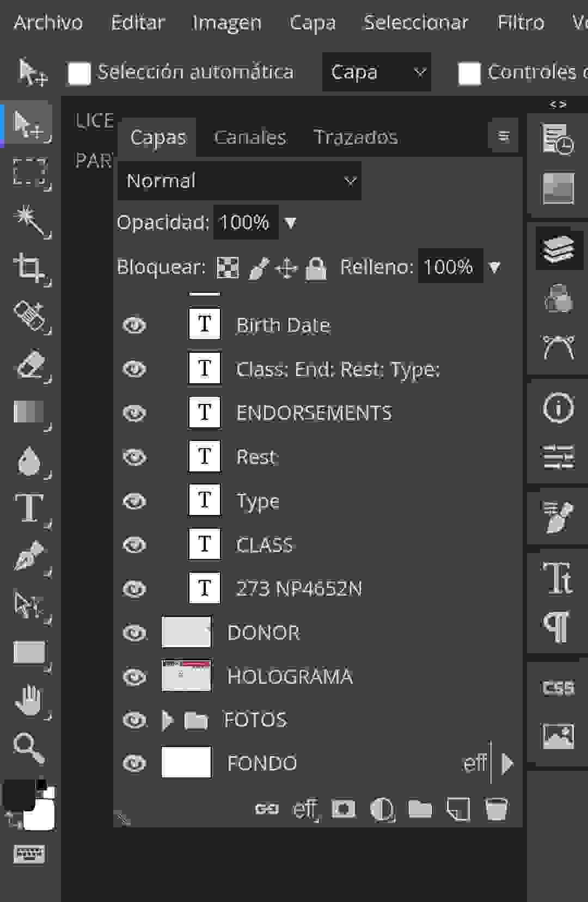Open the Info panel icon
This screenshot has width=588, height=902.
click(558, 407)
